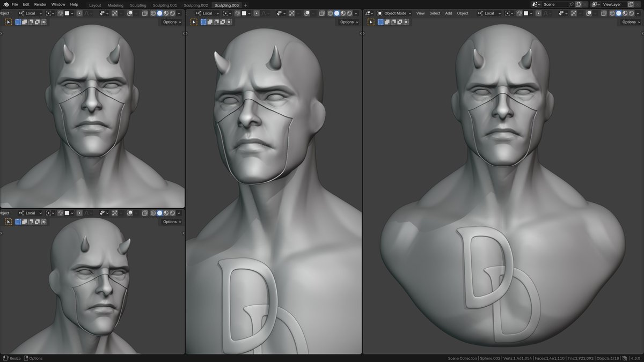644x362 pixels.
Task: Open shading options arrow in right viewport
Action: coord(638,13)
